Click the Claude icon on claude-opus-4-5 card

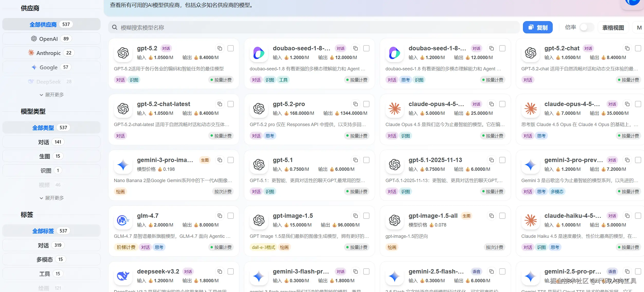[x=394, y=109]
